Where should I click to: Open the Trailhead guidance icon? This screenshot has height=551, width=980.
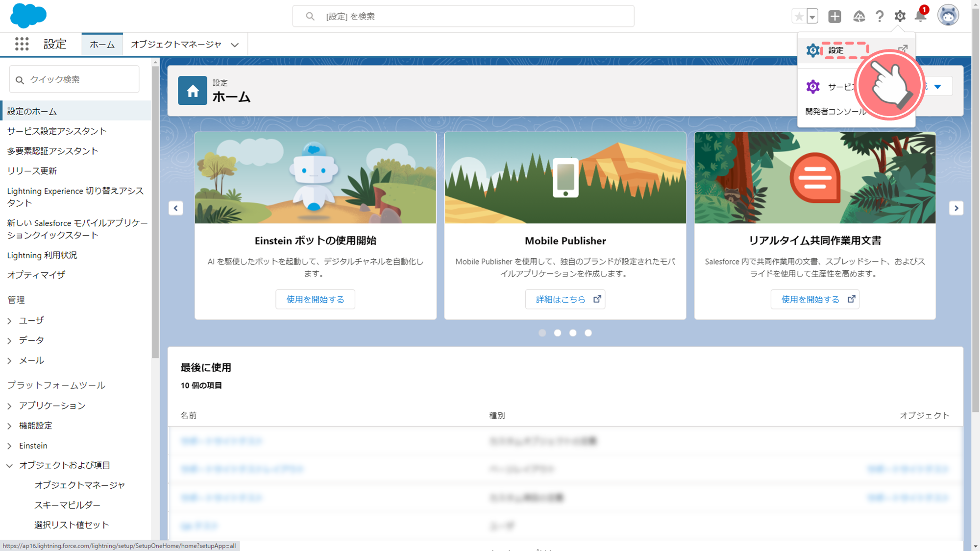pyautogui.click(x=859, y=16)
